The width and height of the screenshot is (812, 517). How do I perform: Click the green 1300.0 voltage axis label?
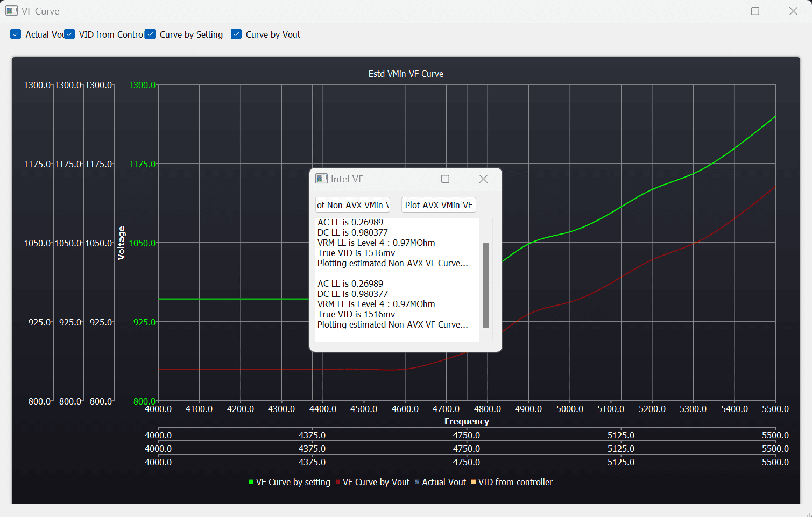[x=142, y=85]
